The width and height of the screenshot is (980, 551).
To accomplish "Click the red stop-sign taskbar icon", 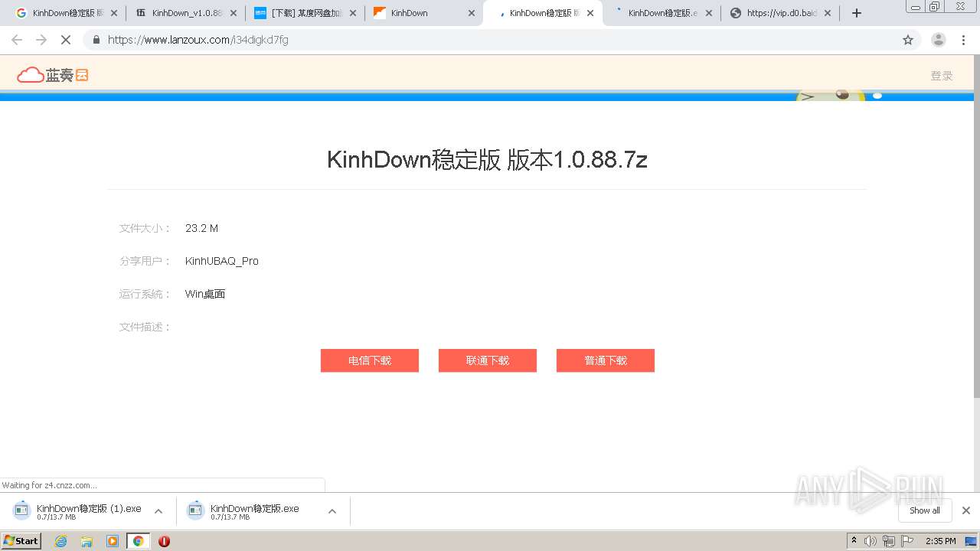I will (x=164, y=541).
